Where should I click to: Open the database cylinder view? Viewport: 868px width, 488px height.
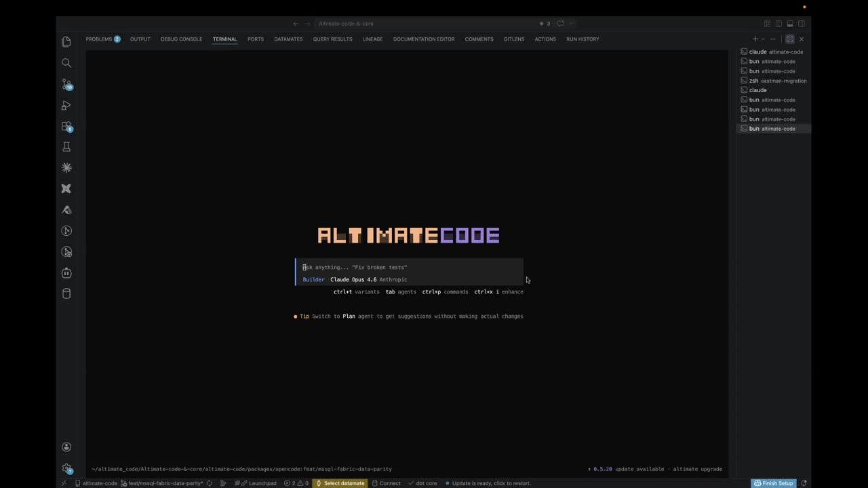pos(66,293)
